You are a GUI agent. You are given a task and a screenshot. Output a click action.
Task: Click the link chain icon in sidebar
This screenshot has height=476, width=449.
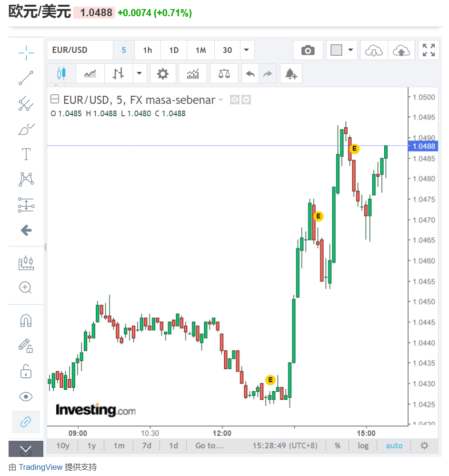(26, 422)
